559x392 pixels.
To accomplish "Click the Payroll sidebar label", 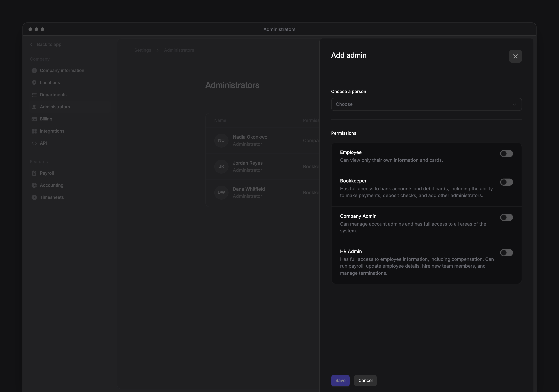I will coord(47,173).
